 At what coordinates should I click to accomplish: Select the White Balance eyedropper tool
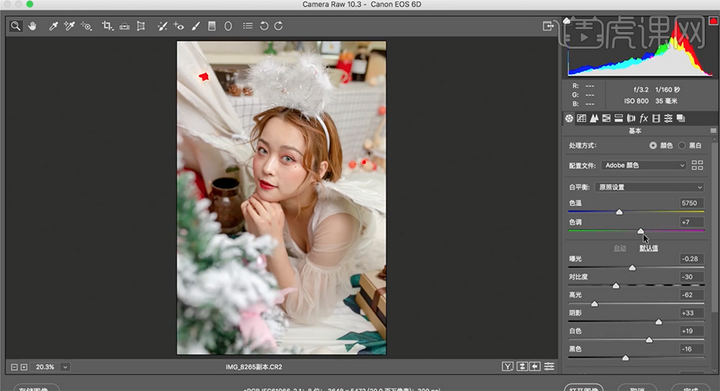pyautogui.click(x=53, y=26)
